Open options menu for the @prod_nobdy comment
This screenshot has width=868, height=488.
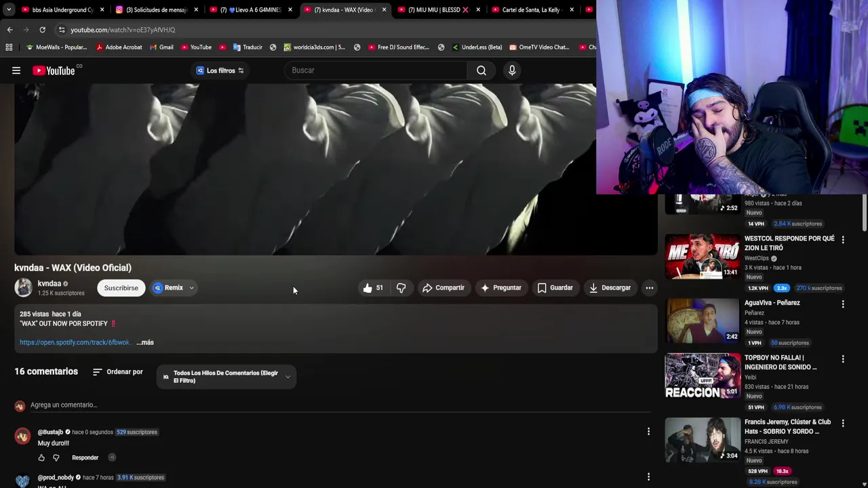(648, 477)
